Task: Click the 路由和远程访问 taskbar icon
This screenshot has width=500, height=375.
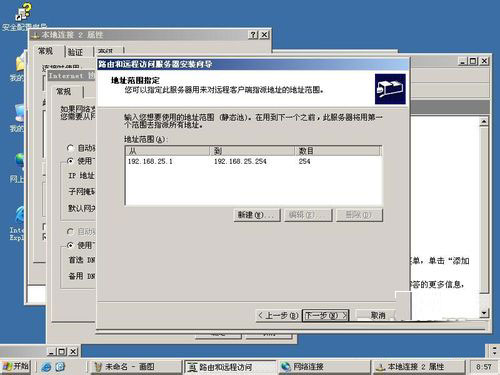Action: (x=192, y=367)
